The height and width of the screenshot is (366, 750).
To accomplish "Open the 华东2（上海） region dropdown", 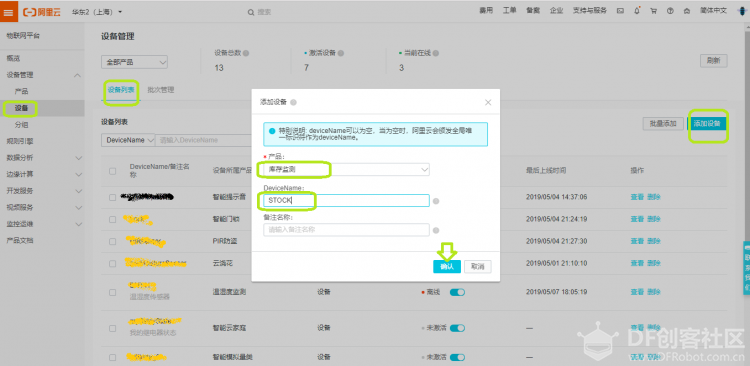I will (x=97, y=12).
